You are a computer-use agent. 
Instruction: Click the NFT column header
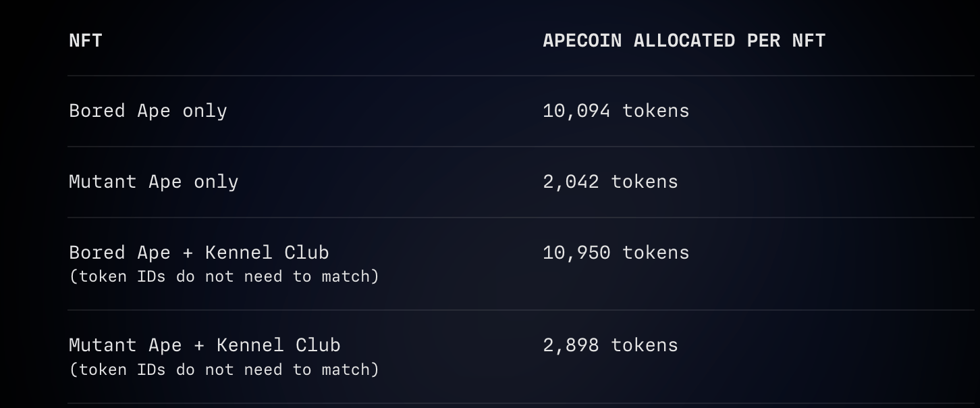(86, 41)
